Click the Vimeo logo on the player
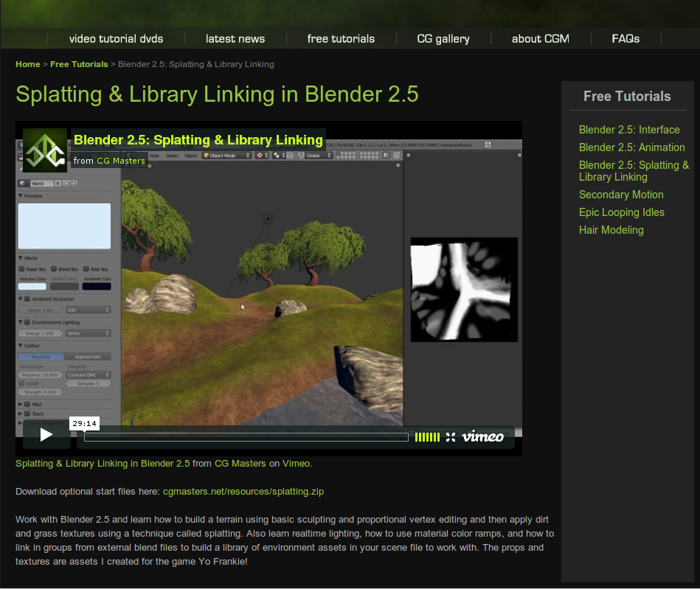 coord(482,436)
